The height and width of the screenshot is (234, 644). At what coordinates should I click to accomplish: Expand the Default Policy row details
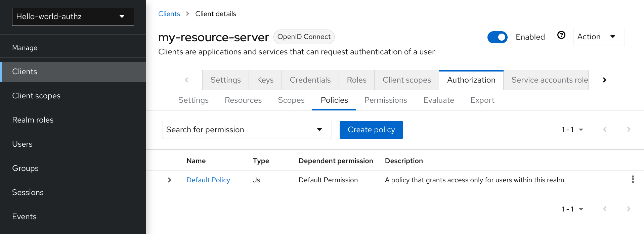[169, 180]
